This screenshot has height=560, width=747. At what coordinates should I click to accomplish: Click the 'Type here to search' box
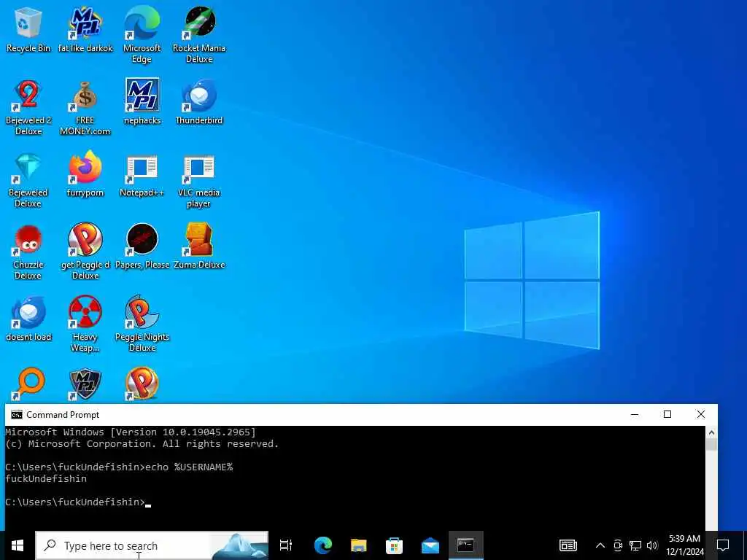tap(152, 545)
